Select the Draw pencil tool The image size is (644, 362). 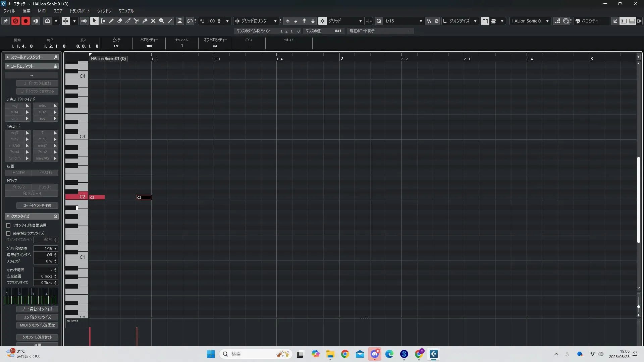point(111,21)
